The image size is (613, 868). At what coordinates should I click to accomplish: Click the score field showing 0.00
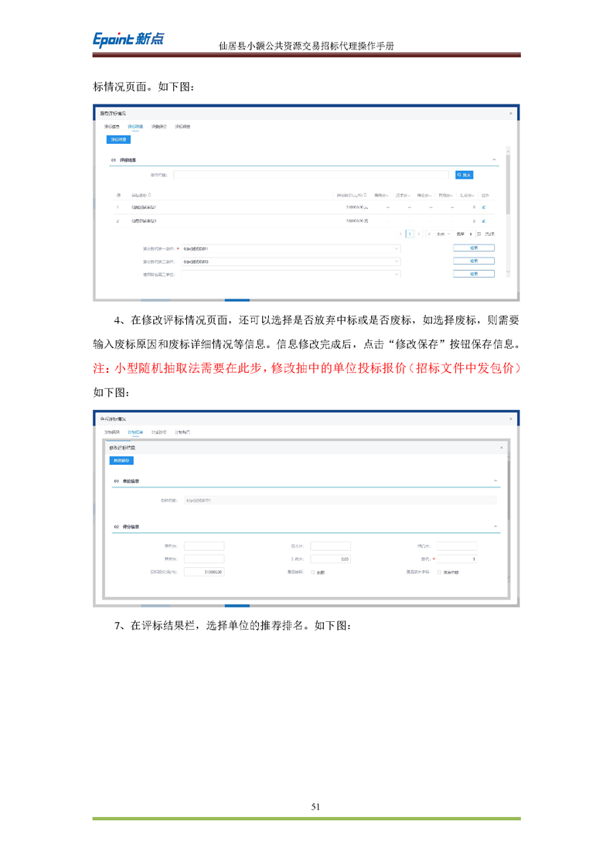click(330, 559)
